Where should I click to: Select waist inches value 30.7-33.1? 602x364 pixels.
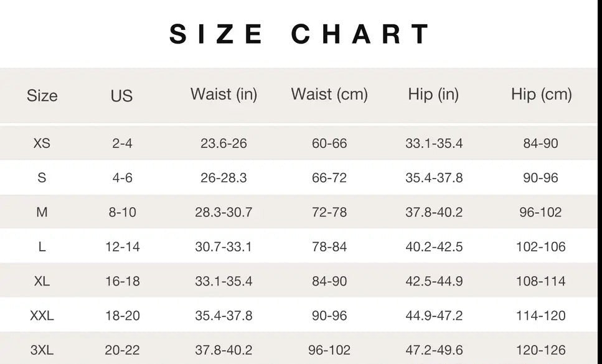[223, 246]
